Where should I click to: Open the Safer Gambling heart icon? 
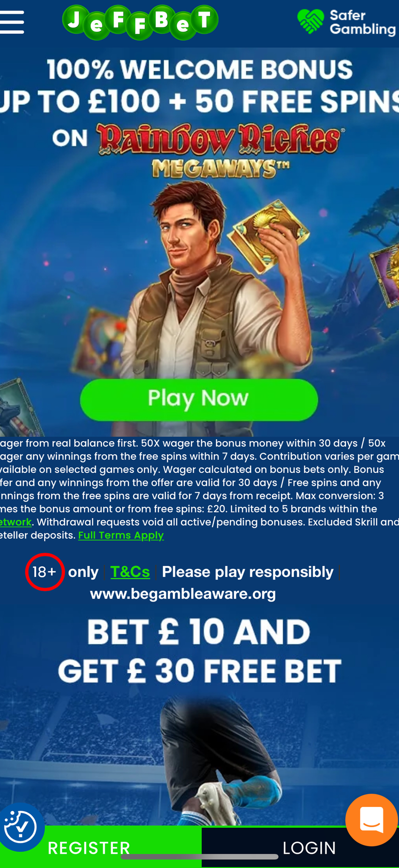coord(311,22)
